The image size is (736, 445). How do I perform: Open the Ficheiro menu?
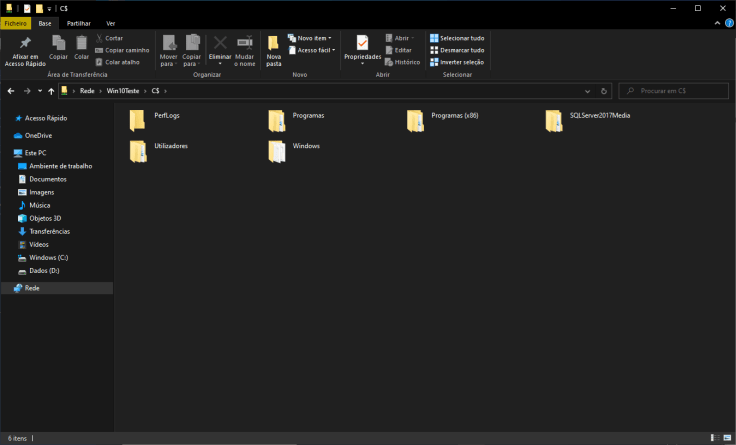(x=16, y=23)
